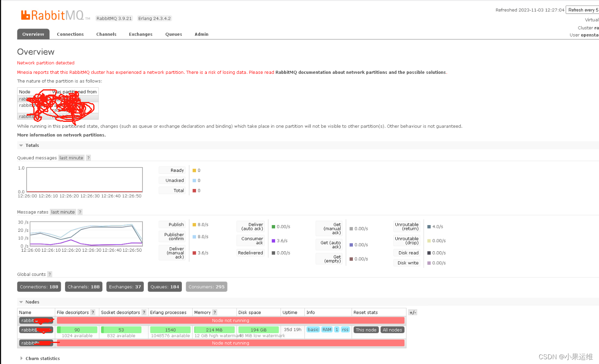Click the Network partition detected warning

click(x=46, y=63)
